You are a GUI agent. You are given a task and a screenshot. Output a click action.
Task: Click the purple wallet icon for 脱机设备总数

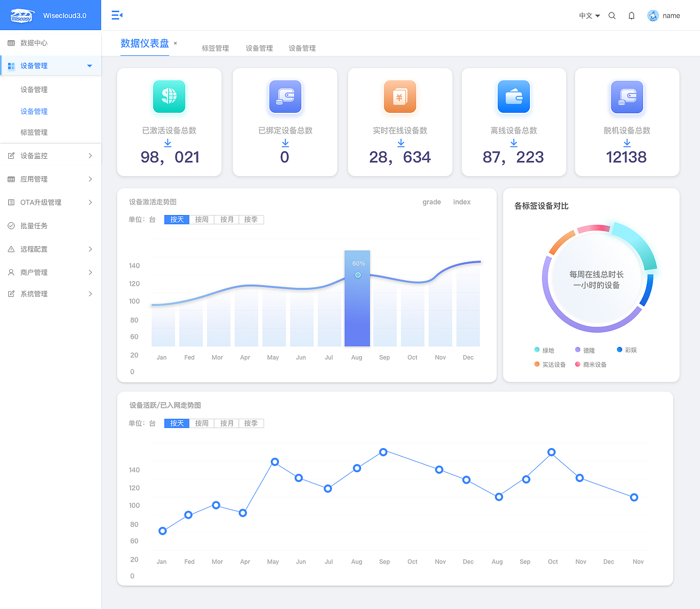(x=627, y=96)
